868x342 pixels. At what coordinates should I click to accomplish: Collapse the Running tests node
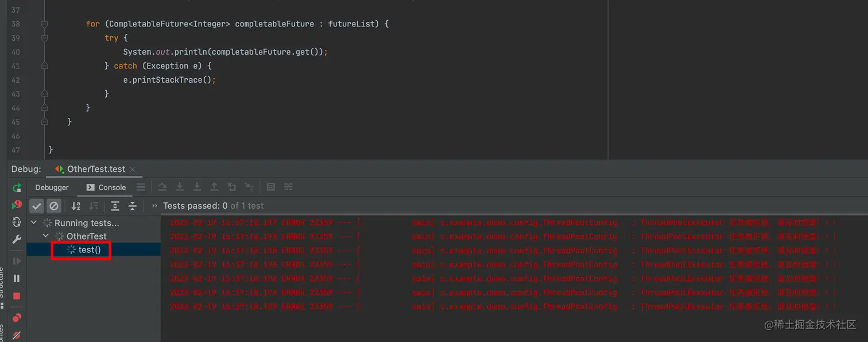34,222
